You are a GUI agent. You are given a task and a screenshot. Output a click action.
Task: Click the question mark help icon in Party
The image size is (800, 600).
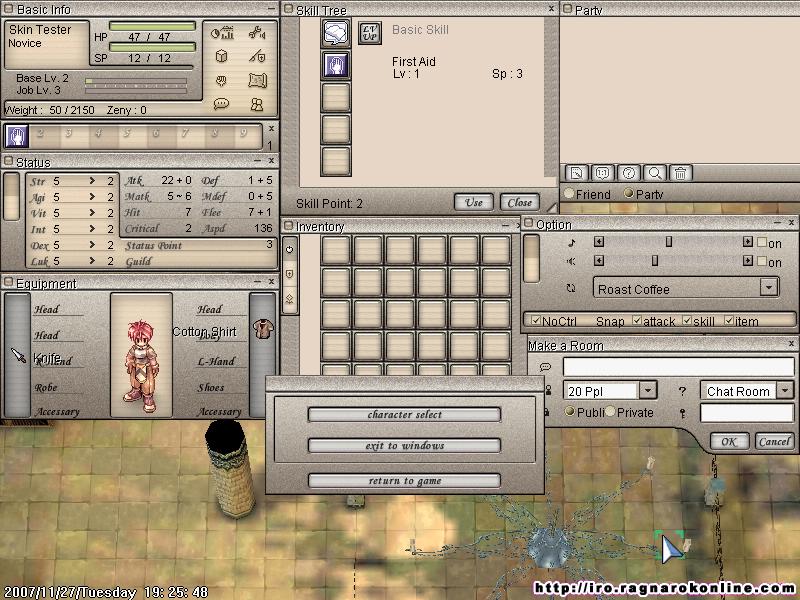(x=629, y=173)
